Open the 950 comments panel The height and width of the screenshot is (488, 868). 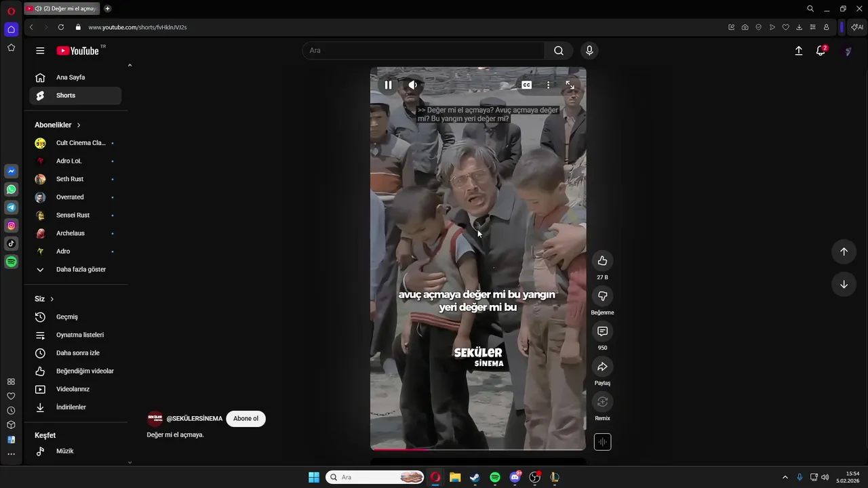(602, 331)
